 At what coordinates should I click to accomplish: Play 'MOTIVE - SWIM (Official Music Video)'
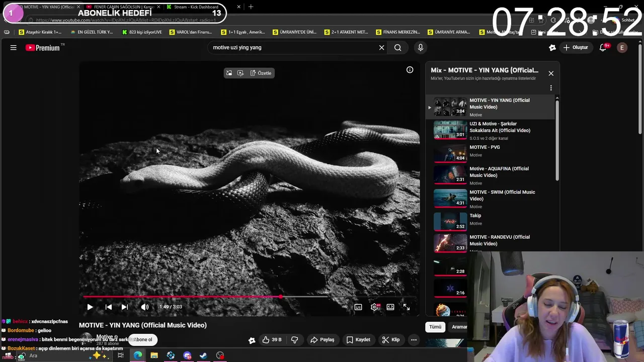coord(491,199)
